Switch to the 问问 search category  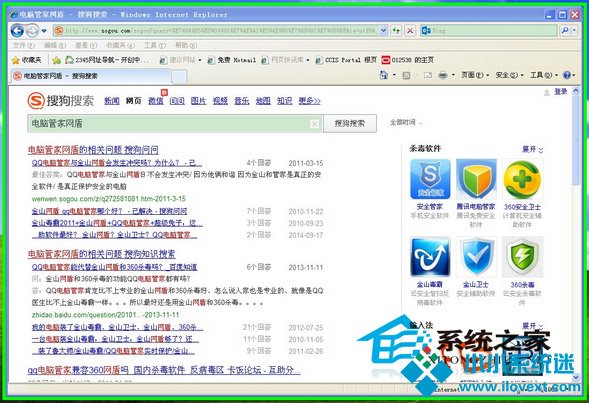click(x=177, y=101)
